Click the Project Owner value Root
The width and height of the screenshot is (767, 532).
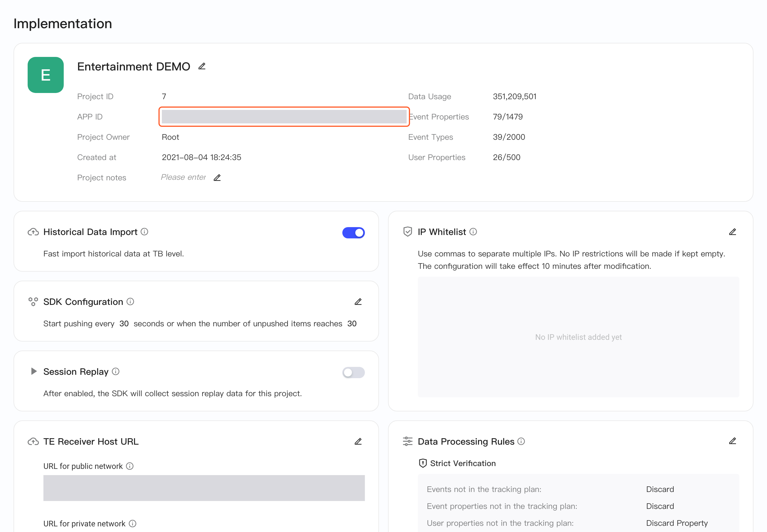[170, 137]
